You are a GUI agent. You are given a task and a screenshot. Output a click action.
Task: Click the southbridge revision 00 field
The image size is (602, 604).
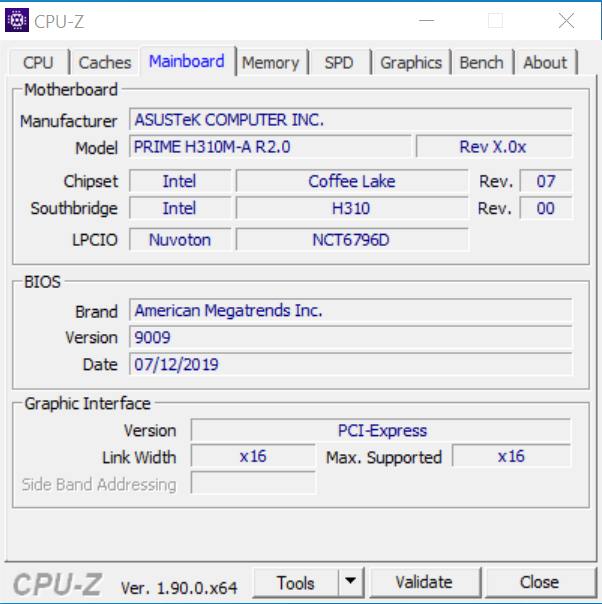tap(546, 208)
